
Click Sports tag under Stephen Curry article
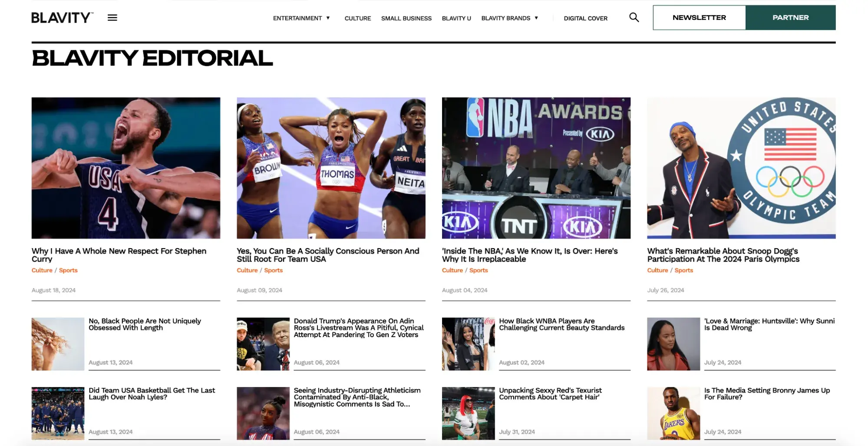pos(68,270)
